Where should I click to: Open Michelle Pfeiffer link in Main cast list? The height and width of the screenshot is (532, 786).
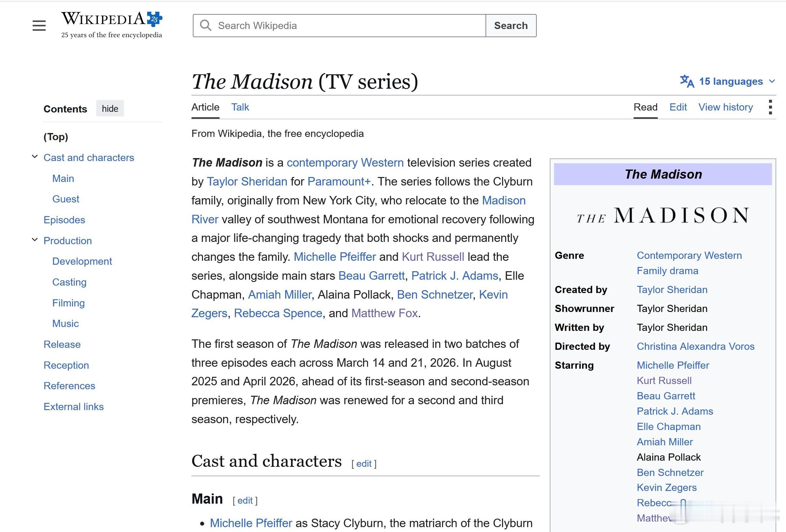click(251, 523)
